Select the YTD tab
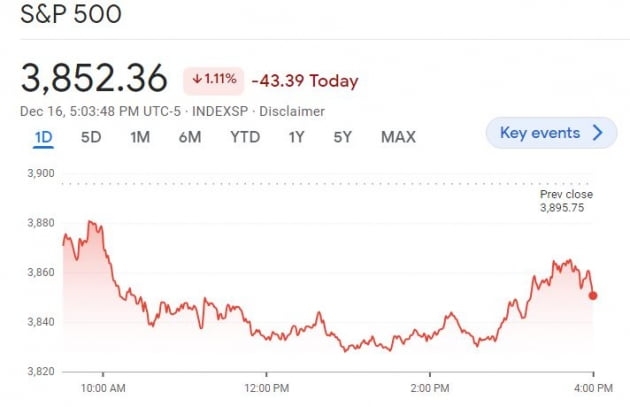This screenshot has height=407, width=630. (244, 137)
